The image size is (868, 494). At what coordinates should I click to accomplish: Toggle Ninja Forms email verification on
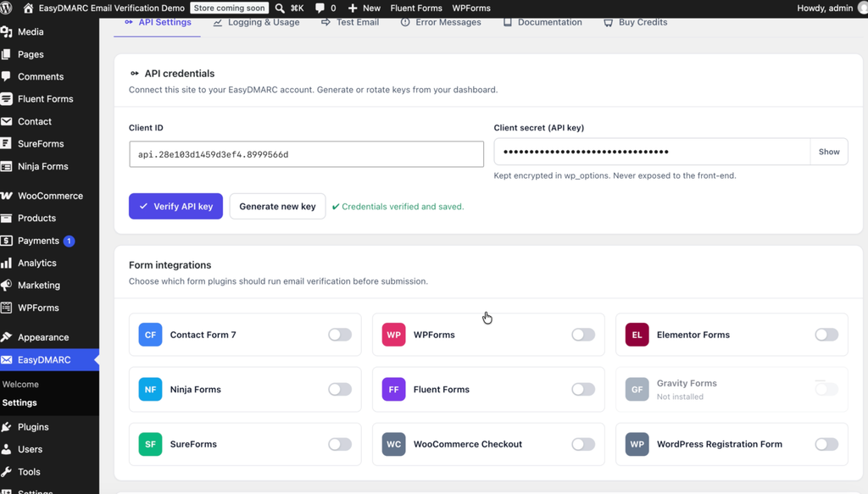(340, 390)
